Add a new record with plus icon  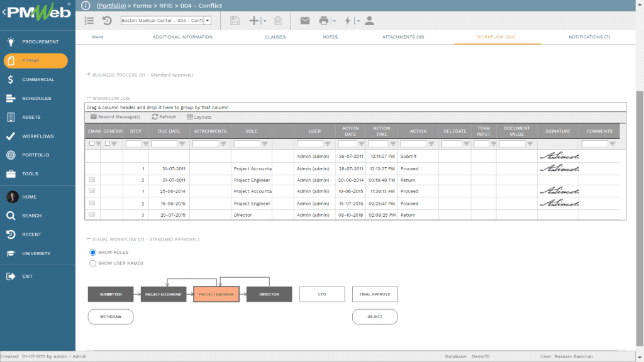click(x=254, y=21)
